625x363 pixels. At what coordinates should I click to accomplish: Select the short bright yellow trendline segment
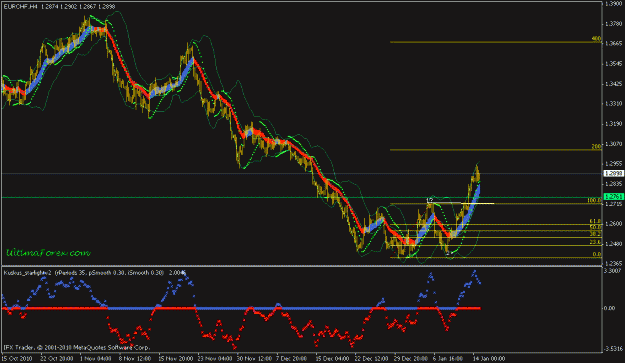click(x=478, y=204)
